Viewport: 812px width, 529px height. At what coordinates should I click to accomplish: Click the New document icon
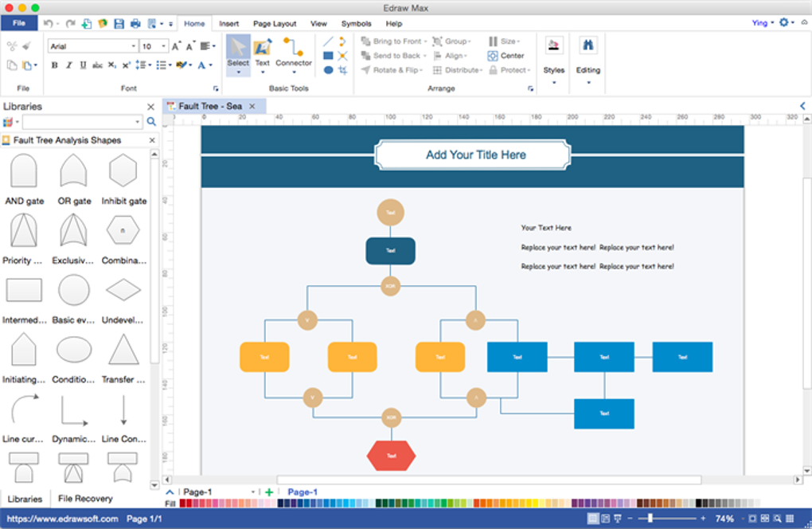tap(87, 23)
